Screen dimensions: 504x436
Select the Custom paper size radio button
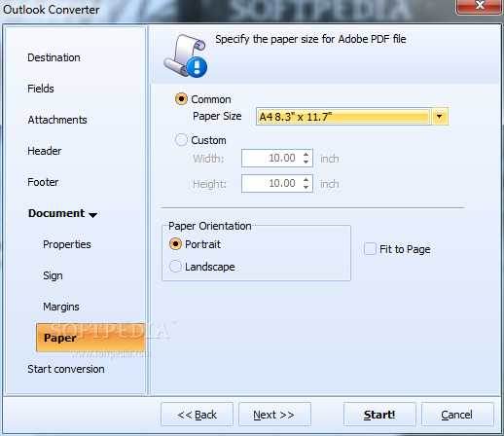point(181,140)
